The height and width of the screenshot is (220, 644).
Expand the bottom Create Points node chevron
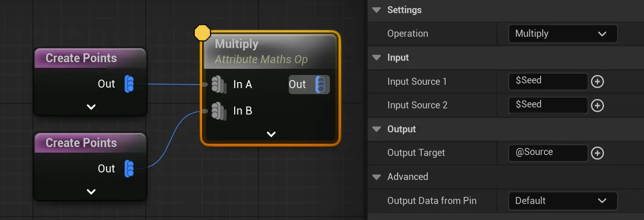tap(91, 192)
